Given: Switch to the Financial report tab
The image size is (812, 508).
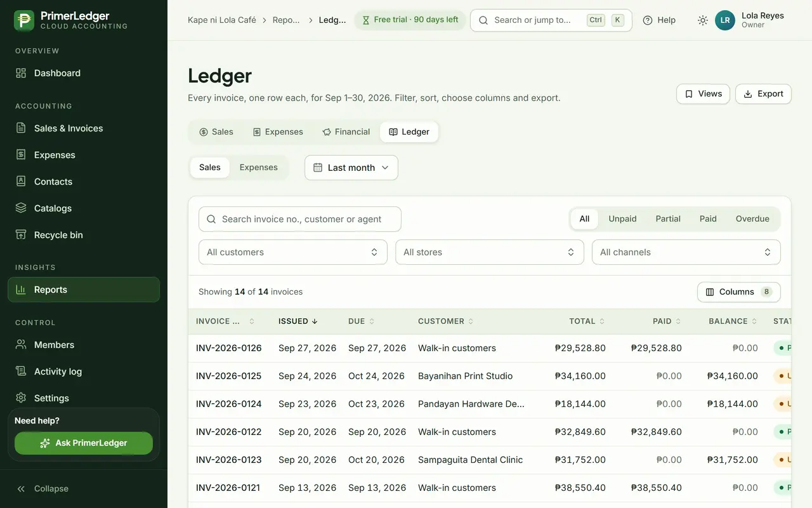Looking at the screenshot, I should pos(346,132).
